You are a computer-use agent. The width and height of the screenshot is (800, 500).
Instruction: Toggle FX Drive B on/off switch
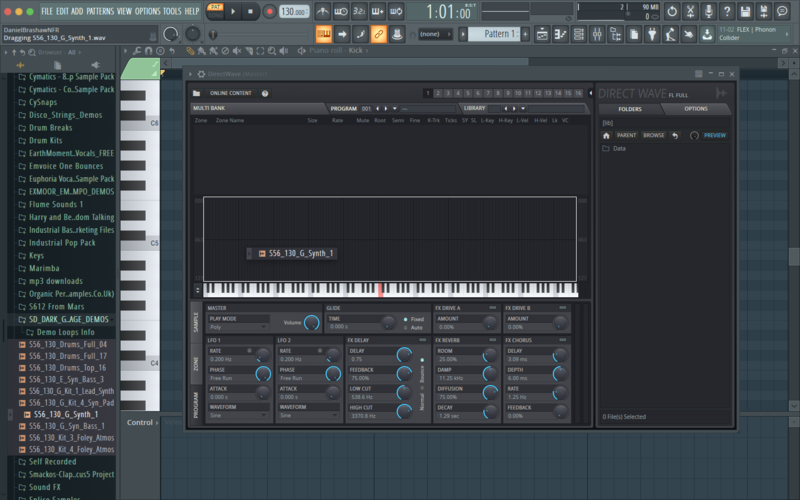click(562, 308)
